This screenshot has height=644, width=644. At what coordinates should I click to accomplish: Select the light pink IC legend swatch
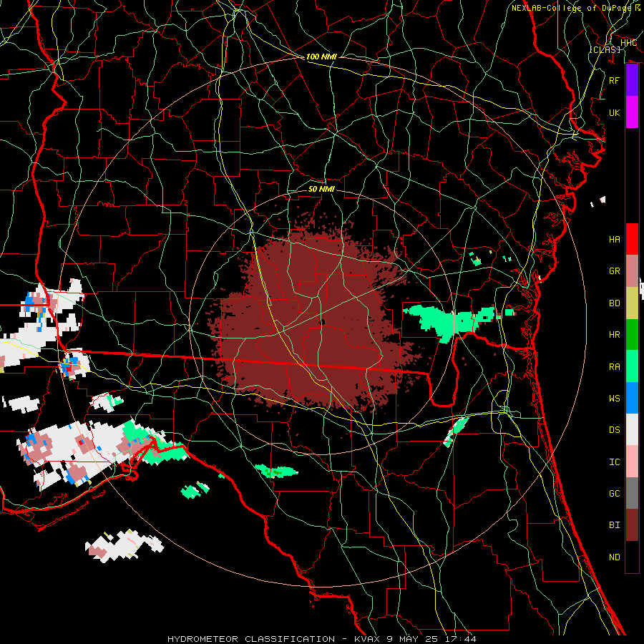[632, 462]
